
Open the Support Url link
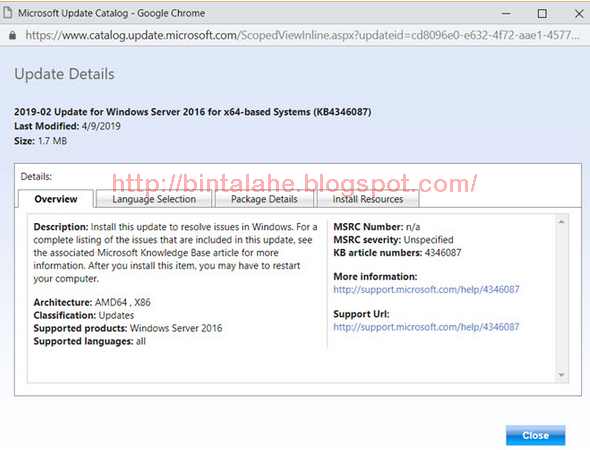tap(426, 327)
